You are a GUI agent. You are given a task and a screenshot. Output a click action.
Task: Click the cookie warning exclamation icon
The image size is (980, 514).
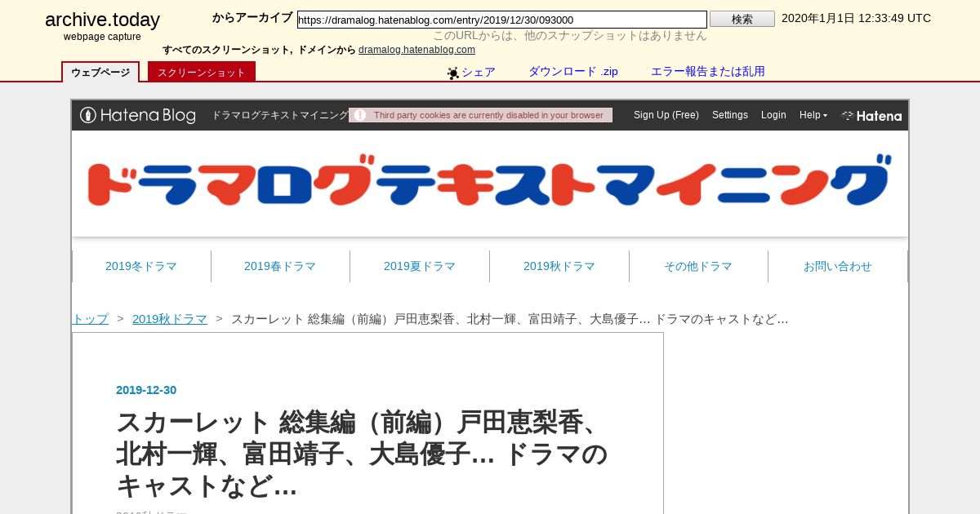(359, 115)
